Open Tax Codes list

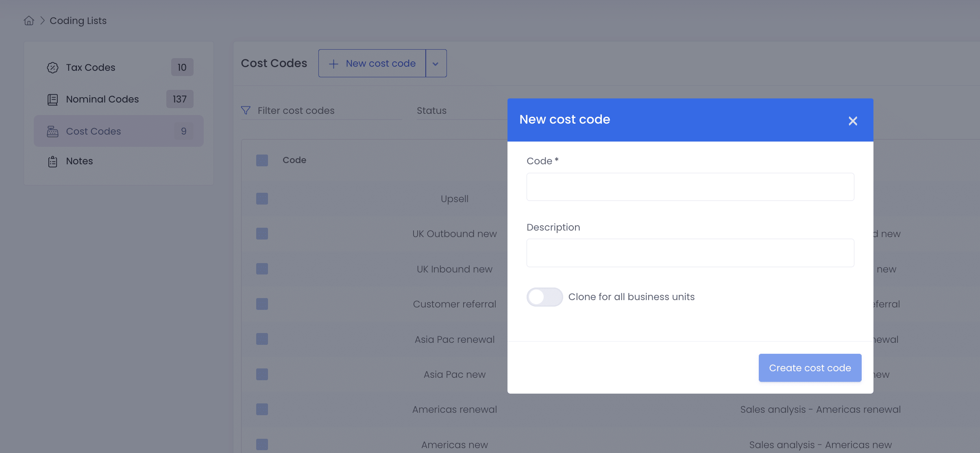pos(119,68)
